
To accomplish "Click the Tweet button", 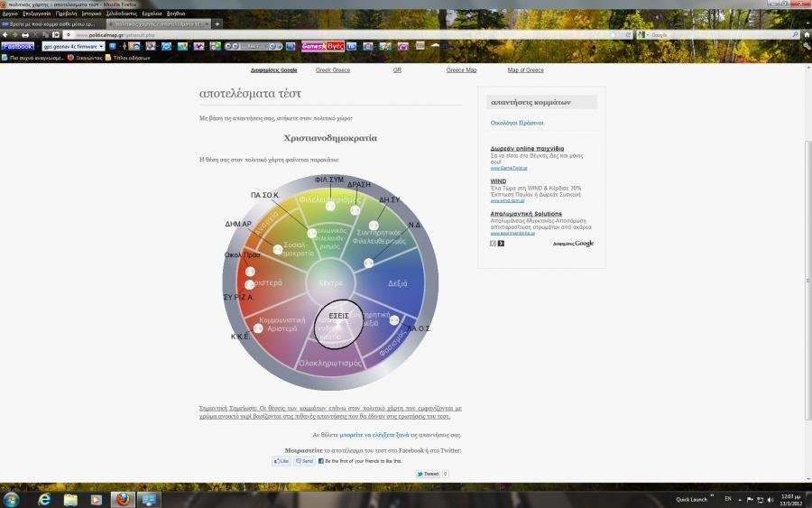I will (428, 474).
